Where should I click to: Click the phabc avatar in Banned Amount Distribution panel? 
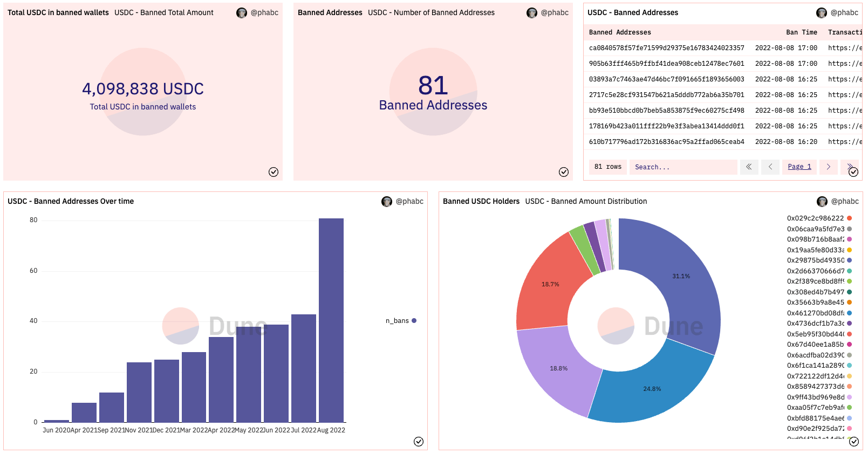point(822,202)
